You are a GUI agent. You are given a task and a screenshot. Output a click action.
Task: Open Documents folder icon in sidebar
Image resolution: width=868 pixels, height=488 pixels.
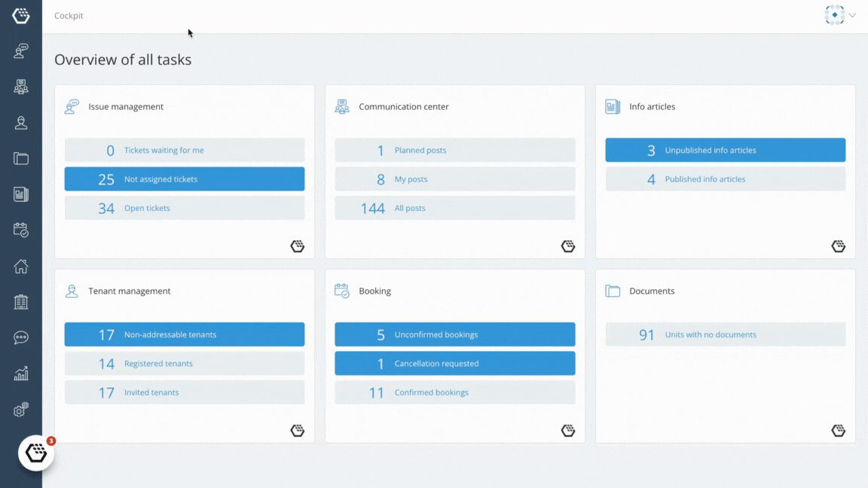[x=21, y=159]
